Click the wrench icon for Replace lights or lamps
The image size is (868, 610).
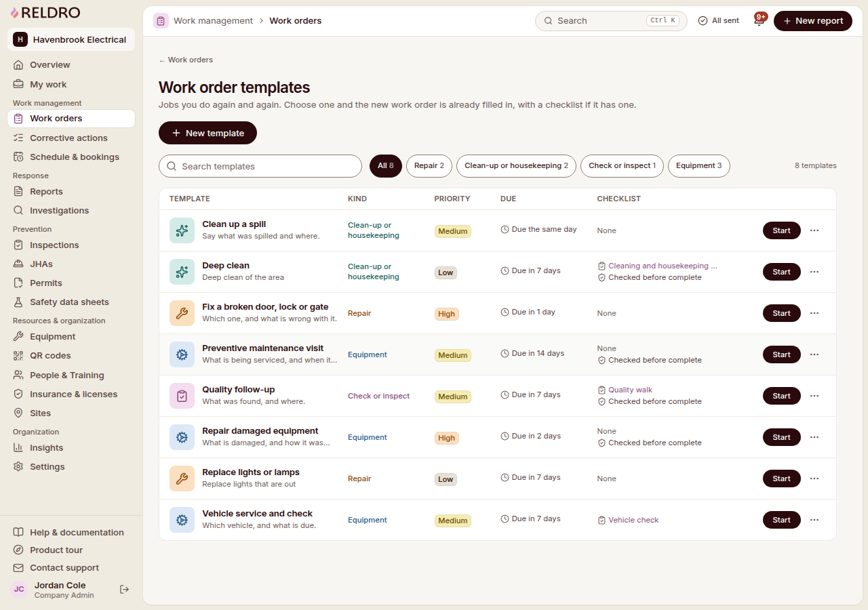[x=182, y=479]
